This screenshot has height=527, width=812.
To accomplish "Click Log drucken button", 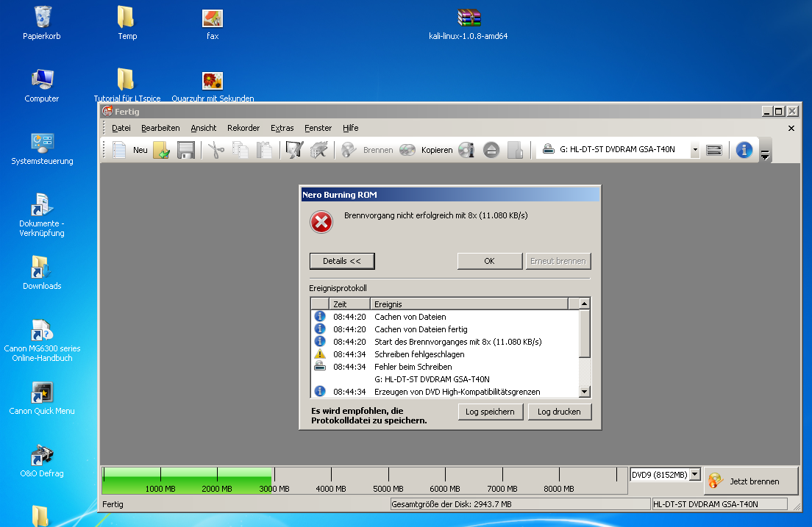I will [x=559, y=412].
